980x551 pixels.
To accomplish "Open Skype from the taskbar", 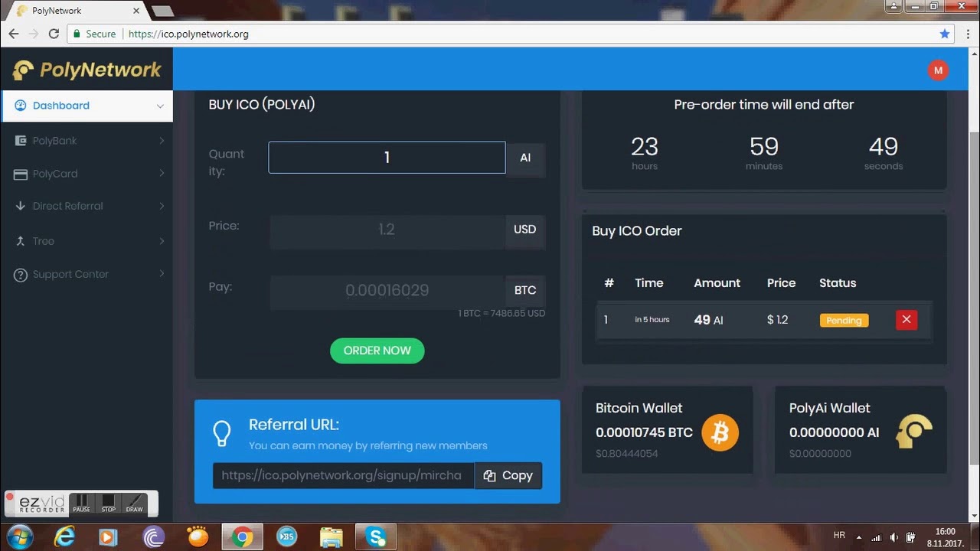I will [x=376, y=537].
